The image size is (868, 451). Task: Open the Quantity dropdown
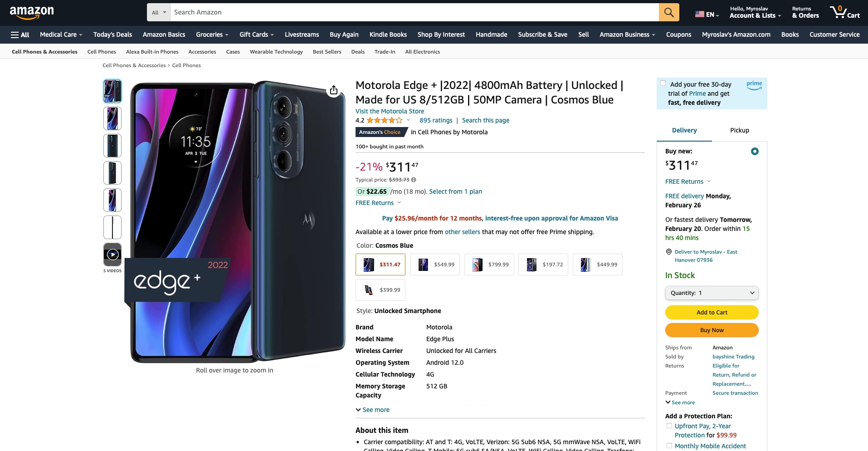[x=712, y=293]
